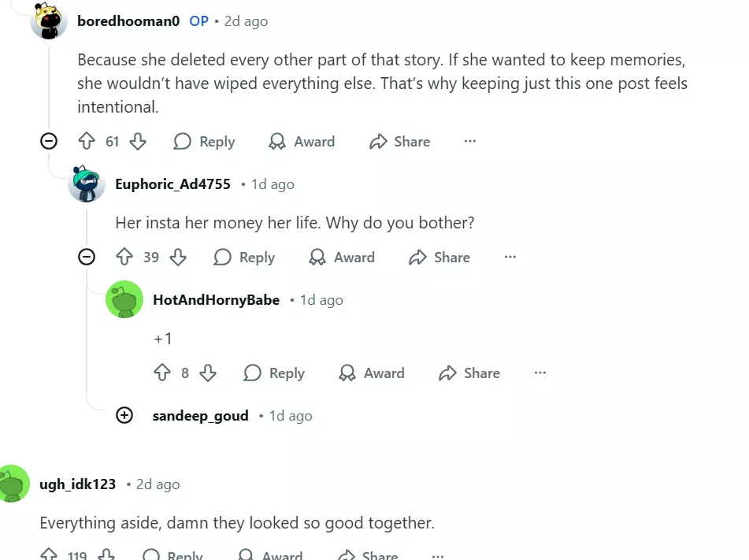Collapse Euphoric_Ad4755's reply thread
The height and width of the screenshot is (560, 749).
pos(87,258)
